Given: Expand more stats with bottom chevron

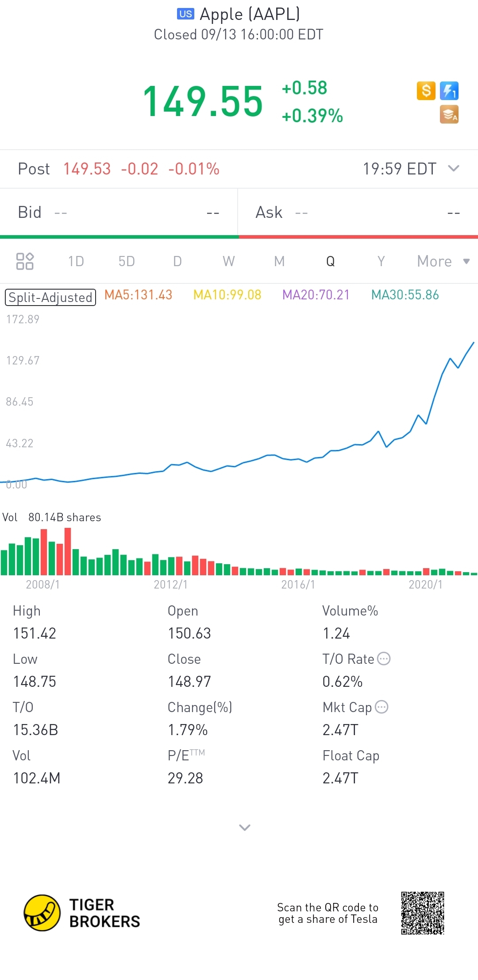Looking at the screenshot, I should pos(245,827).
